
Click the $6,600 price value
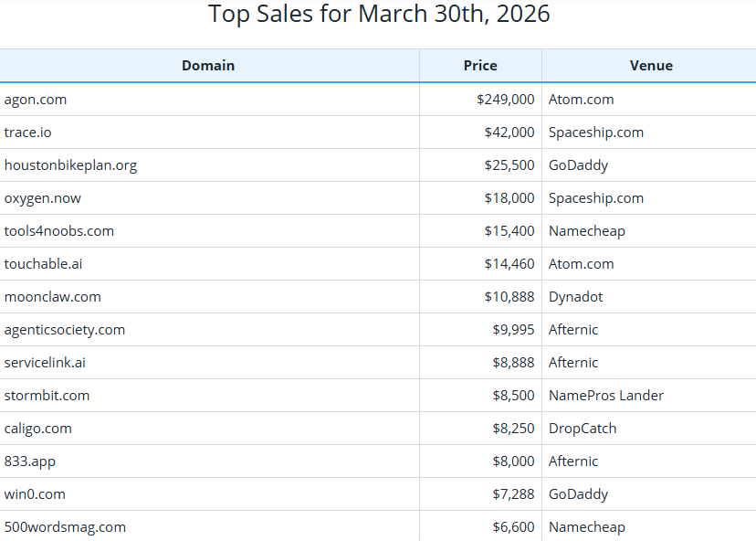[x=513, y=527]
